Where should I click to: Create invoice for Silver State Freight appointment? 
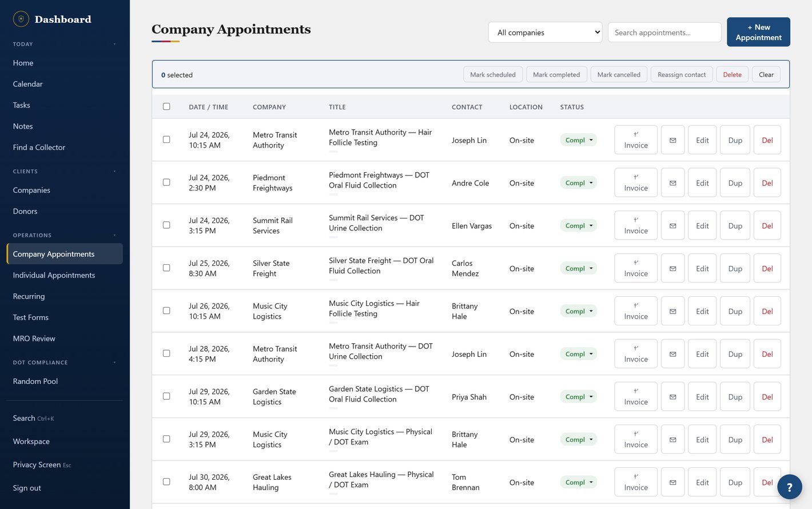(x=636, y=268)
